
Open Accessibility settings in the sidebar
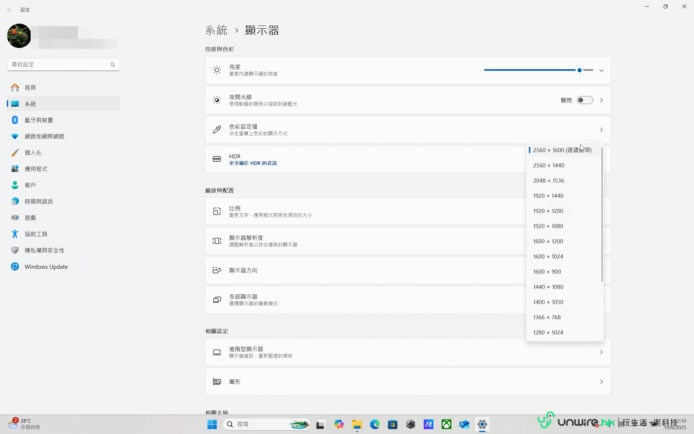36,234
